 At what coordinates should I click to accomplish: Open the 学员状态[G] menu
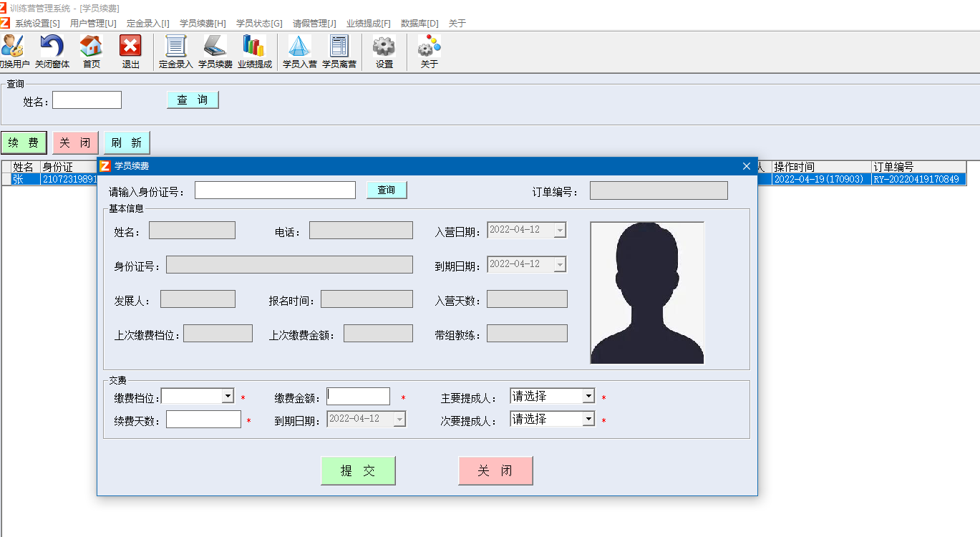259,24
